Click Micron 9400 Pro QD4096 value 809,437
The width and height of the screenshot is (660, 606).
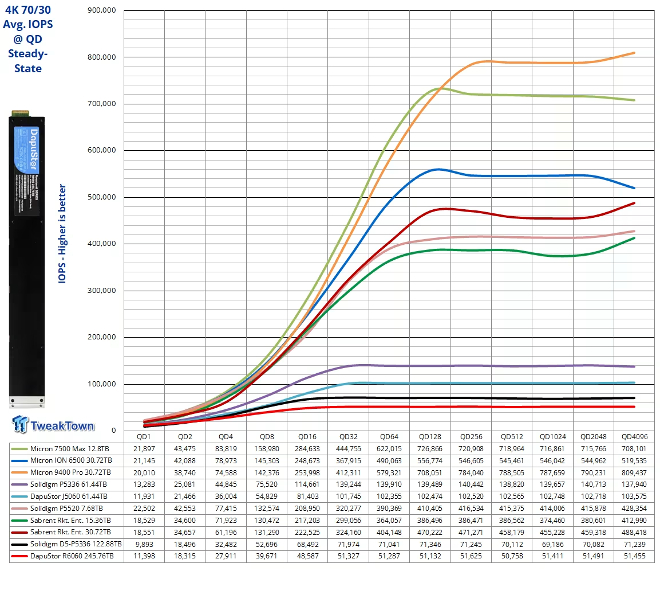(634, 473)
